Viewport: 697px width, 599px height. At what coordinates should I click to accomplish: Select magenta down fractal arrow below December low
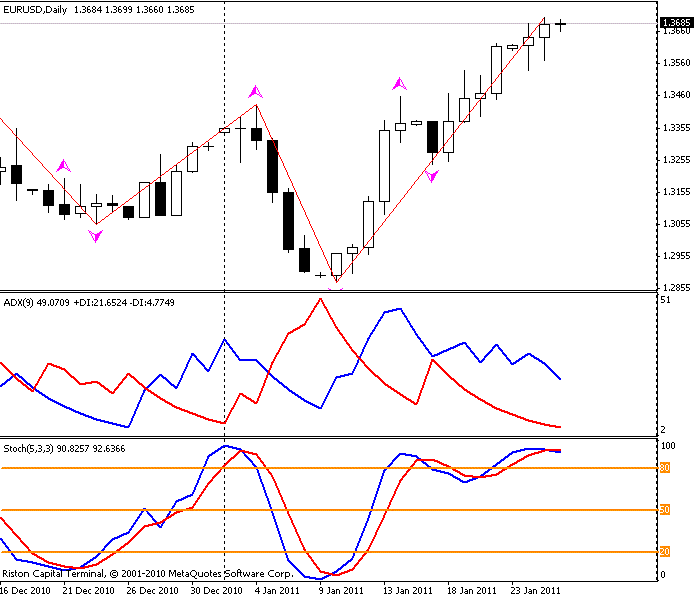coord(96,236)
